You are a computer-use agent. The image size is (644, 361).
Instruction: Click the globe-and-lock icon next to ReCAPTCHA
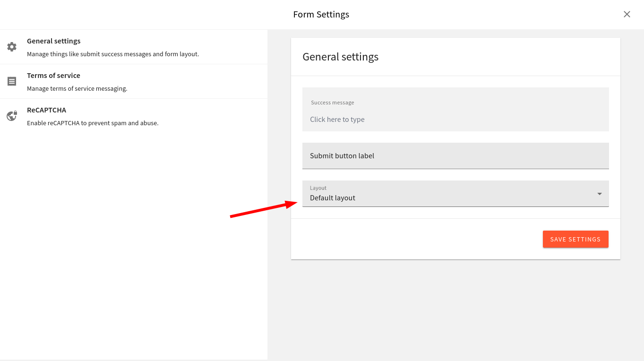(x=12, y=115)
